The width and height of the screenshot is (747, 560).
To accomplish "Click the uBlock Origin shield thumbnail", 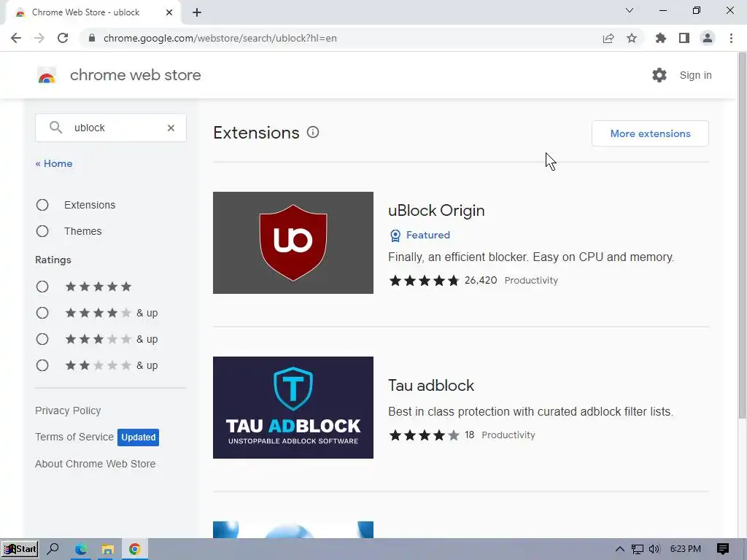I will 293,243.
